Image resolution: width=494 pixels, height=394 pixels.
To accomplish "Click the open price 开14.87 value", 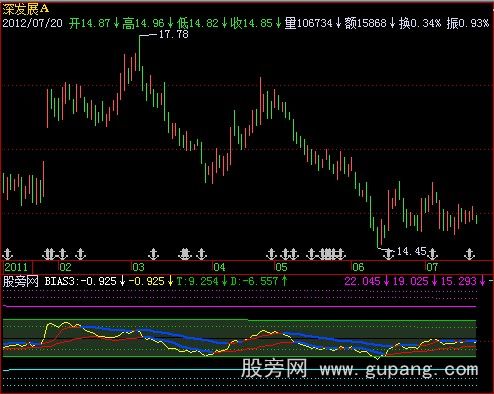I will [x=90, y=23].
